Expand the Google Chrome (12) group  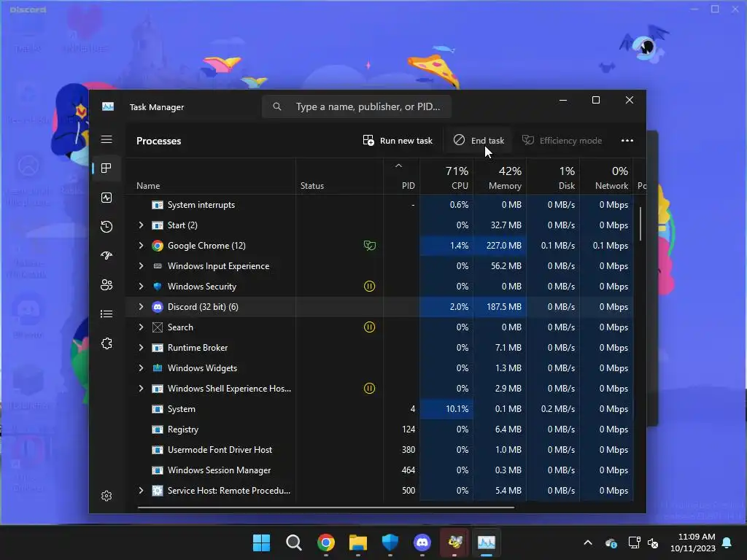click(x=141, y=246)
